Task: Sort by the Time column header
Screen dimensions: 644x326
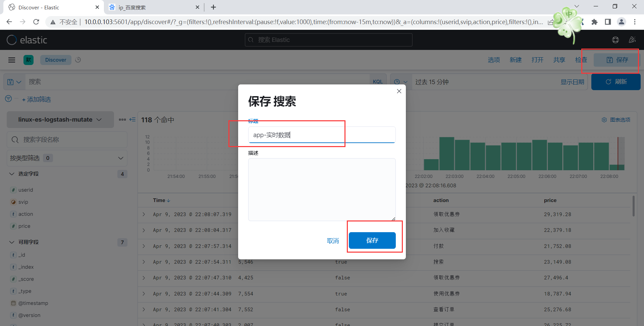Action: point(162,200)
